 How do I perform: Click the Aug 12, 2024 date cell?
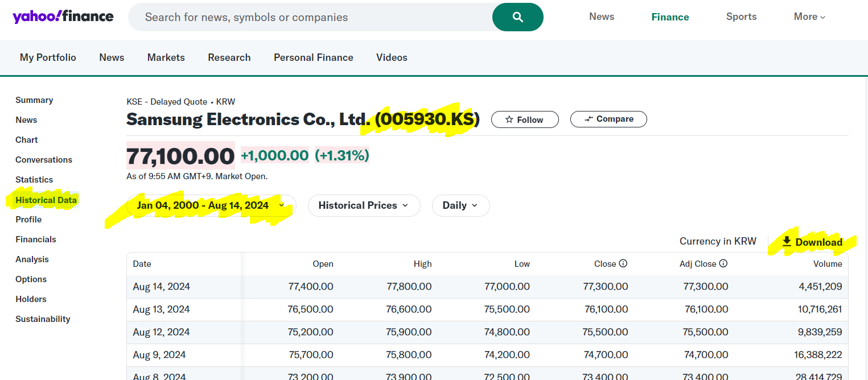162,332
